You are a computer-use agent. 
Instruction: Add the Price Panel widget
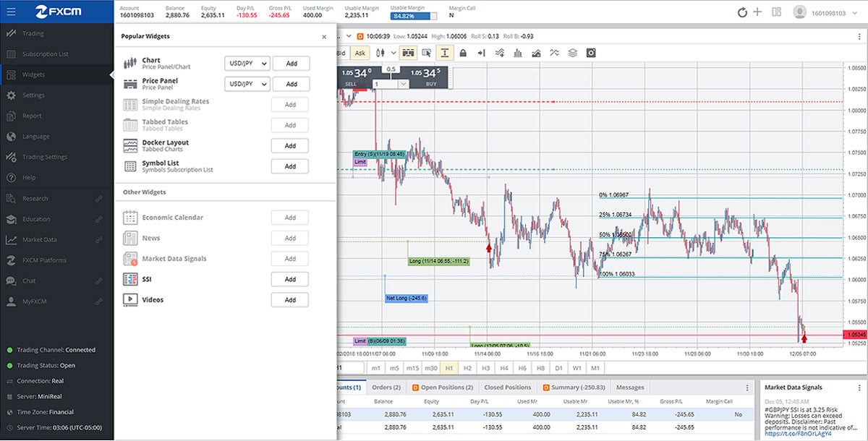coord(291,84)
